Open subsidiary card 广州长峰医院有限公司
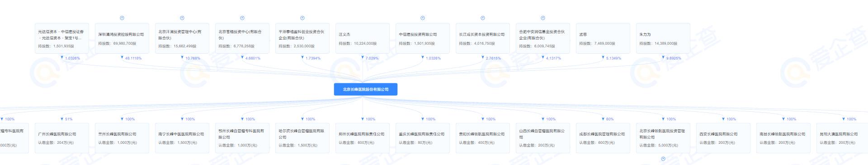Image resolution: width=868 pixels, height=165 pixels. point(62,138)
